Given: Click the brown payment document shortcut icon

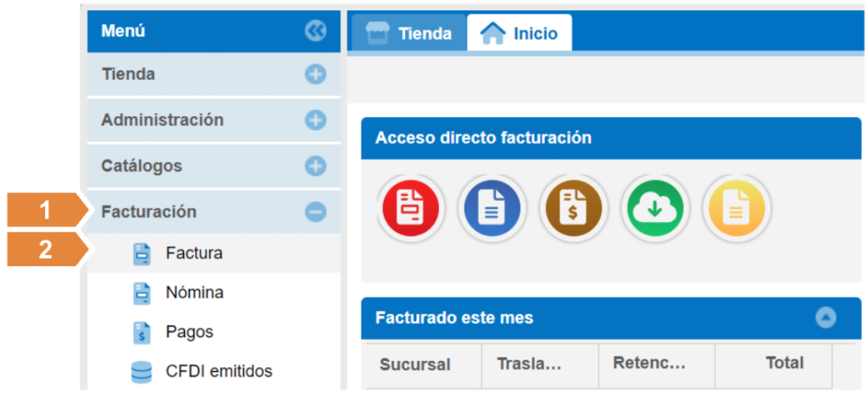Looking at the screenshot, I should (x=572, y=208).
